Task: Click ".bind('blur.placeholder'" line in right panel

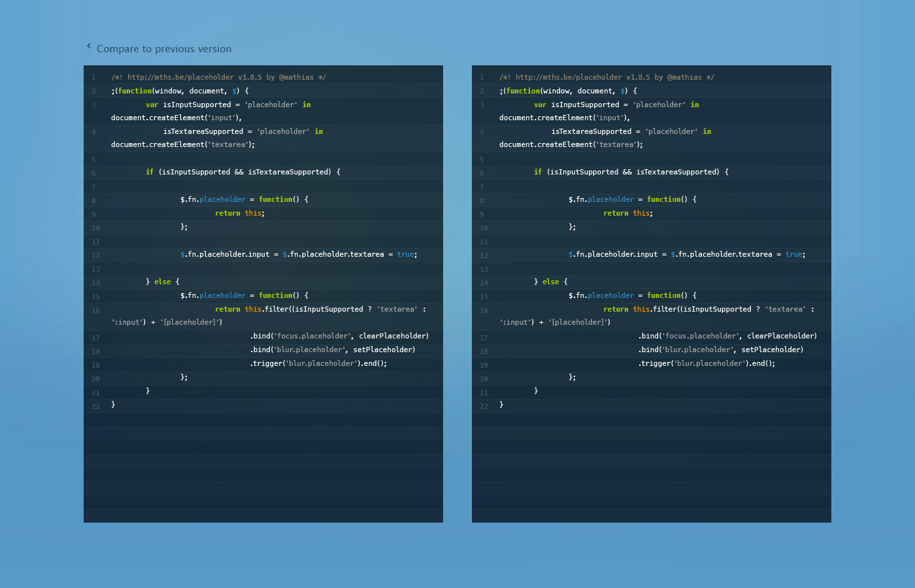Action: (721, 350)
